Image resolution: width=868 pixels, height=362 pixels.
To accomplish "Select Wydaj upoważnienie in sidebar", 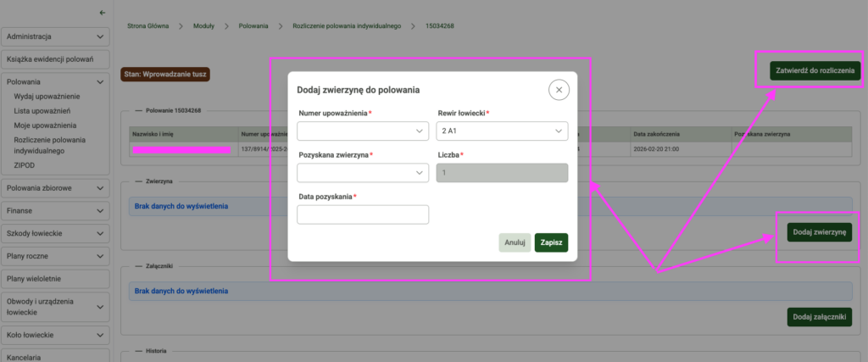I will (x=47, y=97).
